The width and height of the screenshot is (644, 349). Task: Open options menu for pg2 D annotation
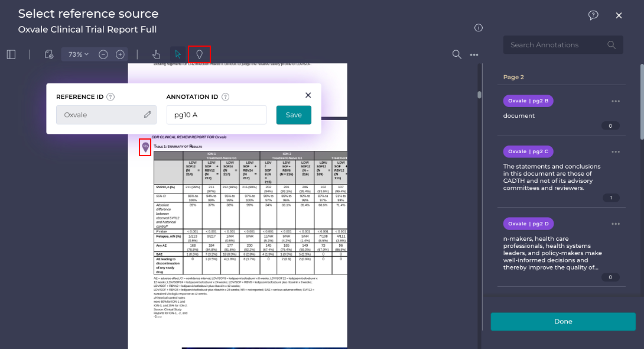click(615, 224)
